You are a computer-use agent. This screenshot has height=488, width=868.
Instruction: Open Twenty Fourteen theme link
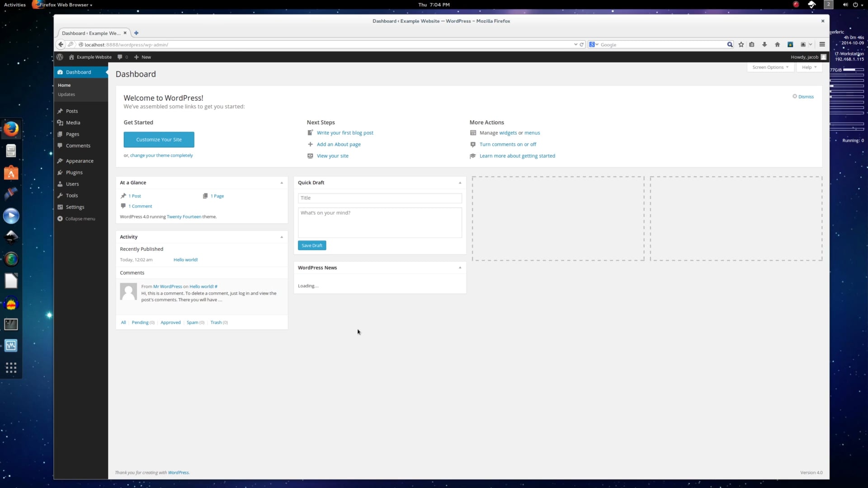click(184, 217)
